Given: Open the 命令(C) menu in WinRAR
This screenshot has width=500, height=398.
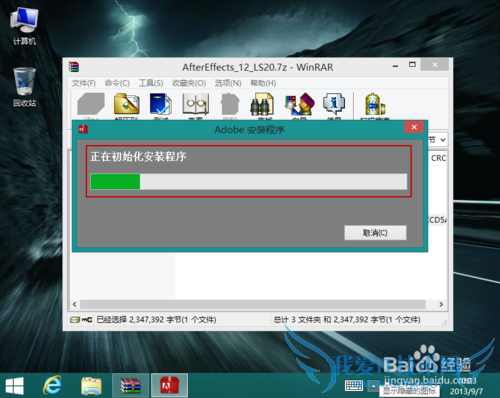Looking at the screenshot, I should coord(117,83).
